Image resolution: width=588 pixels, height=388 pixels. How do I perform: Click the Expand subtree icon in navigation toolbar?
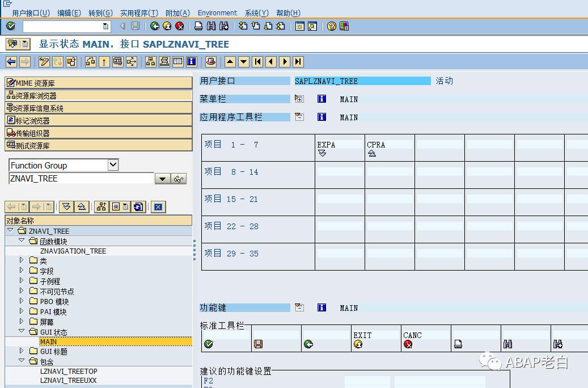(x=66, y=206)
